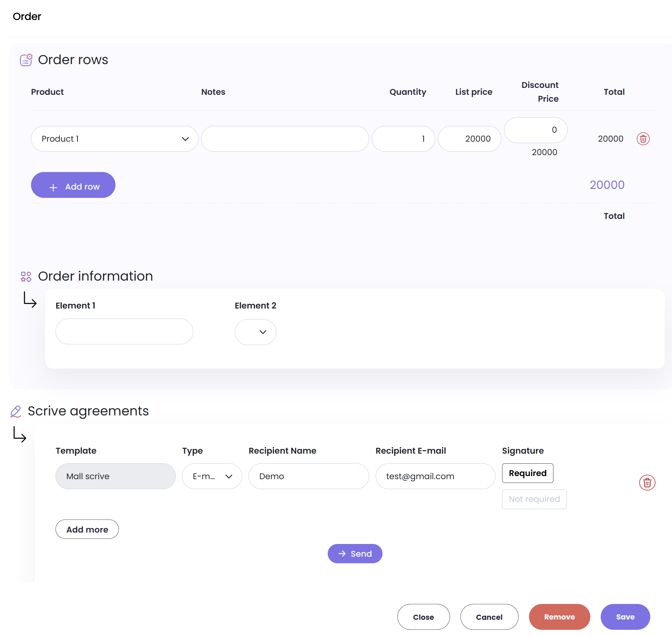Open the Type E-mail dropdown
This screenshot has height=636, width=672.
pos(212,476)
